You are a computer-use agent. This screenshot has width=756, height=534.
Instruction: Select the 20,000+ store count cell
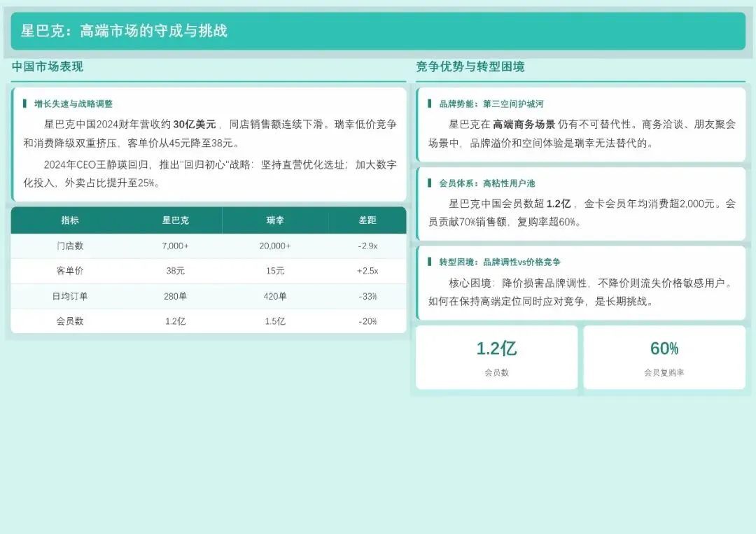[275, 246]
